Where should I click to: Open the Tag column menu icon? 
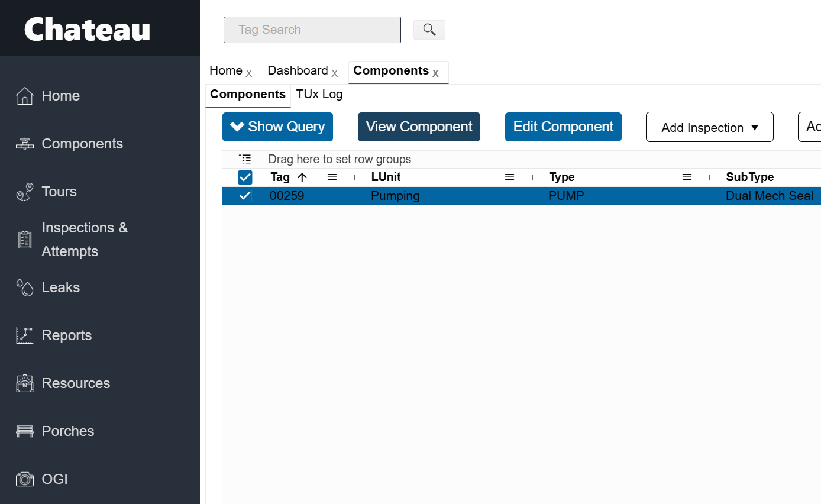pyautogui.click(x=332, y=177)
